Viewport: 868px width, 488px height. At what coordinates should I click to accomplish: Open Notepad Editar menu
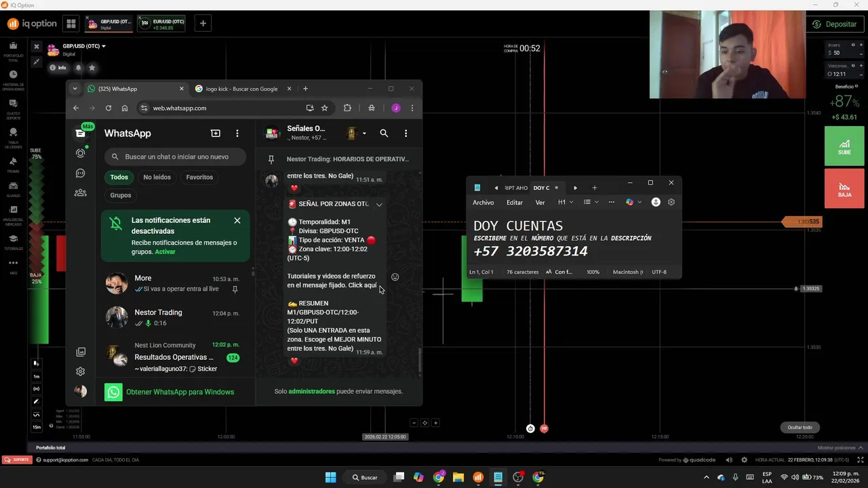click(x=515, y=202)
